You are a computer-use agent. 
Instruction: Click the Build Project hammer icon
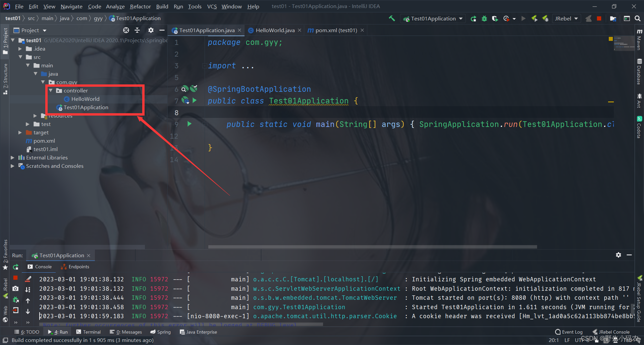coord(392,18)
